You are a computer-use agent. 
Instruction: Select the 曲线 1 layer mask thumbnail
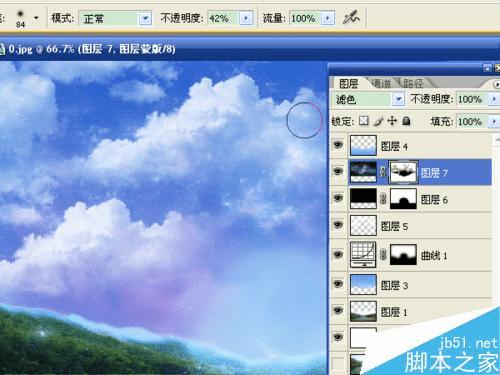click(403, 255)
